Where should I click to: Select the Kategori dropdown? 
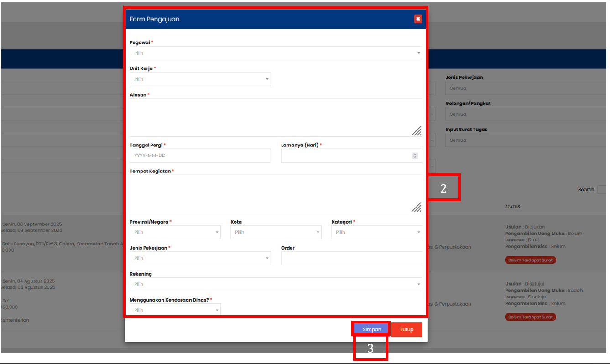pyautogui.click(x=376, y=232)
